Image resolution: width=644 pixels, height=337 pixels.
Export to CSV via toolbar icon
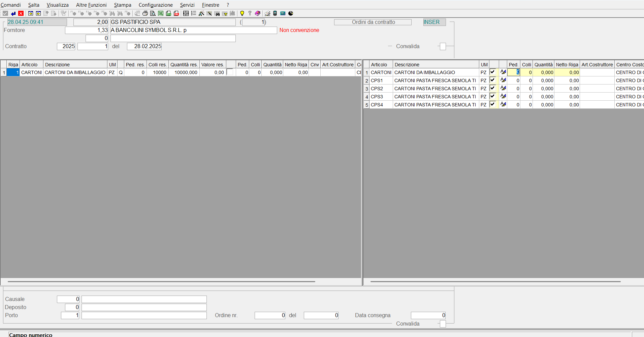(x=168, y=13)
